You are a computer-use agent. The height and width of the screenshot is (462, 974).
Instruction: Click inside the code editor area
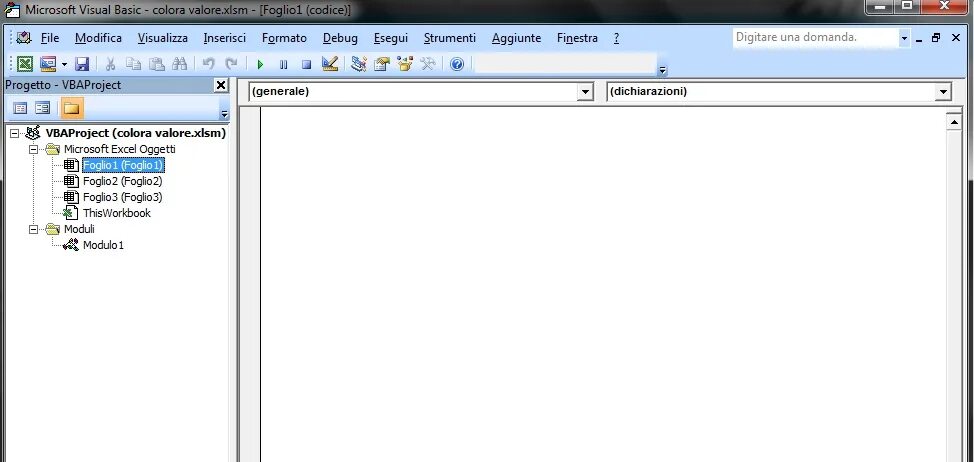[x=603, y=284]
